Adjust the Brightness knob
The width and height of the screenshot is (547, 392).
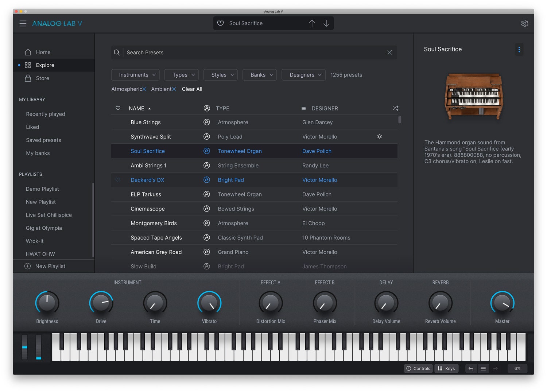pyautogui.click(x=47, y=303)
